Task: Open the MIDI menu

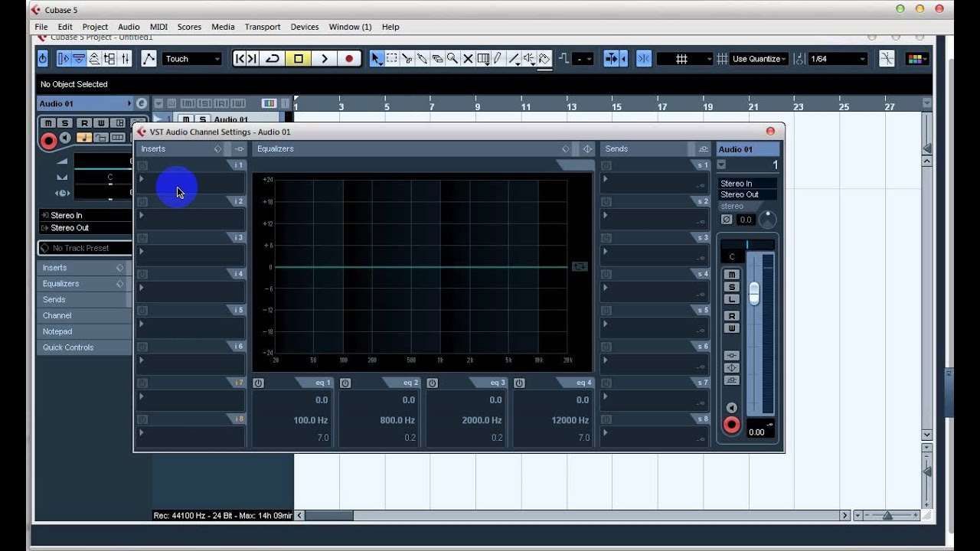Action: [x=158, y=27]
